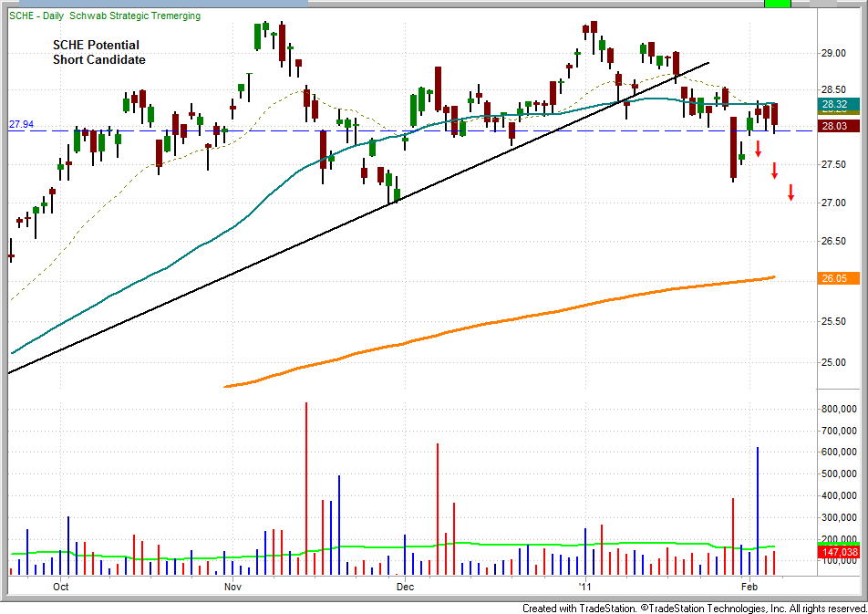
Task: Select the 300,000 volume axis label
Action: [x=839, y=517]
